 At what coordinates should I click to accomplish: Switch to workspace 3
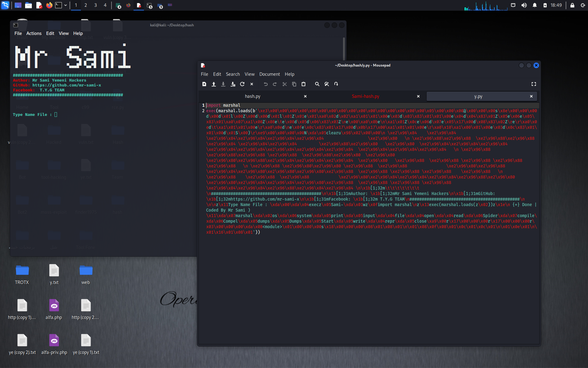click(x=96, y=5)
